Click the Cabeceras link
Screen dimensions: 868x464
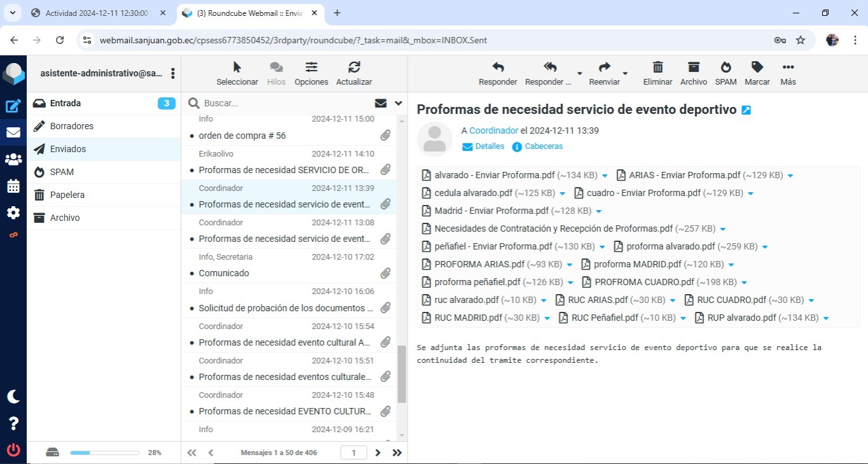(x=543, y=146)
